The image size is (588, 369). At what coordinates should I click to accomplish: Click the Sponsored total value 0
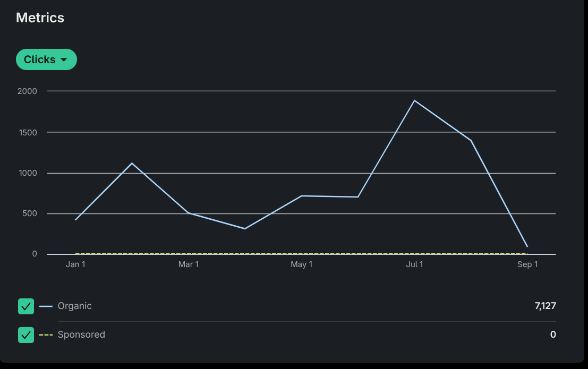coord(553,335)
